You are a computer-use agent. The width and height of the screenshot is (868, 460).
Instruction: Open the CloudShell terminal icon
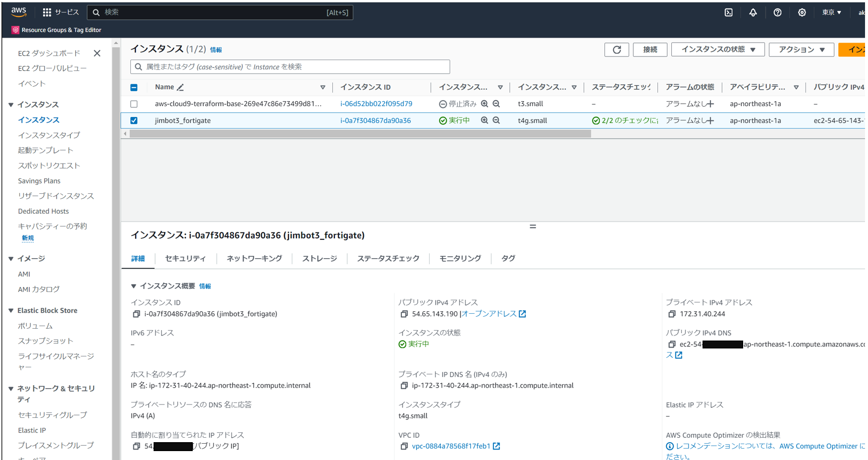click(x=728, y=12)
